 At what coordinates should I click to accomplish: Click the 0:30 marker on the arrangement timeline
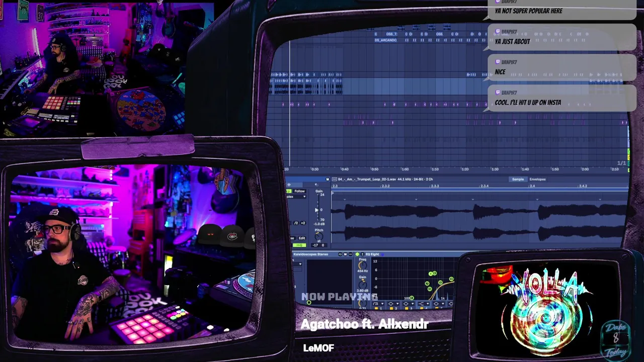(315, 169)
